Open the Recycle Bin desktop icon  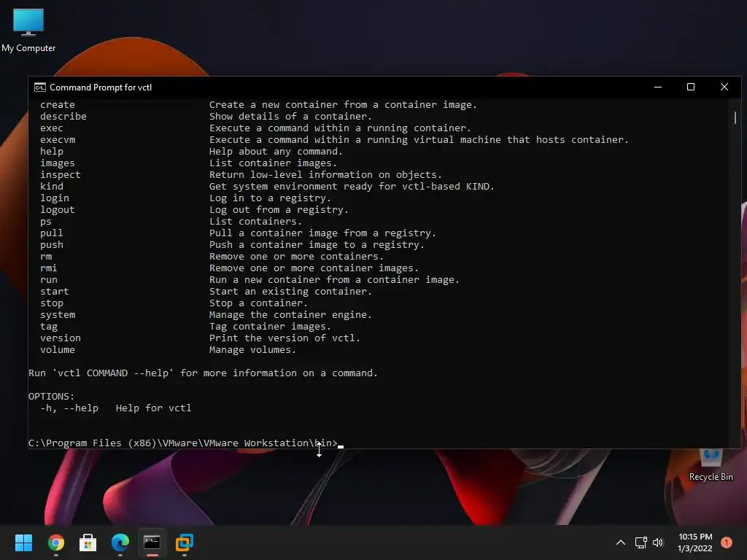point(711,464)
